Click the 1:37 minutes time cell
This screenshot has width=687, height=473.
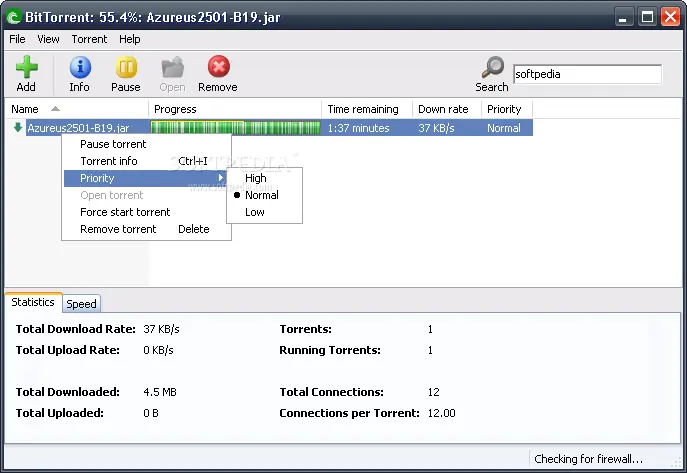(x=358, y=128)
